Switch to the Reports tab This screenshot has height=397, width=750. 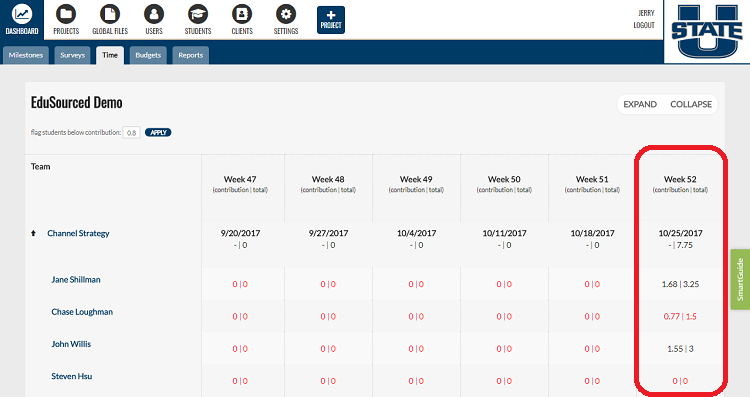tap(191, 55)
